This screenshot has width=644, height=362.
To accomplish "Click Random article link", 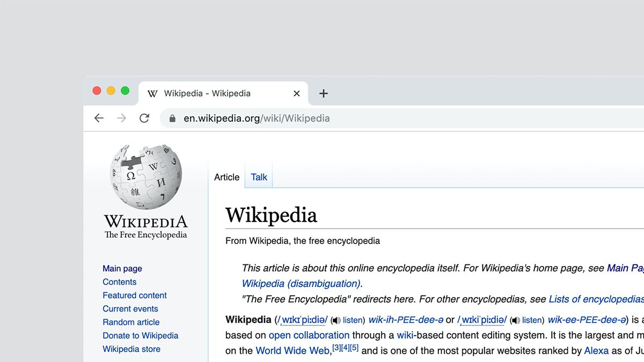I will [x=131, y=322].
